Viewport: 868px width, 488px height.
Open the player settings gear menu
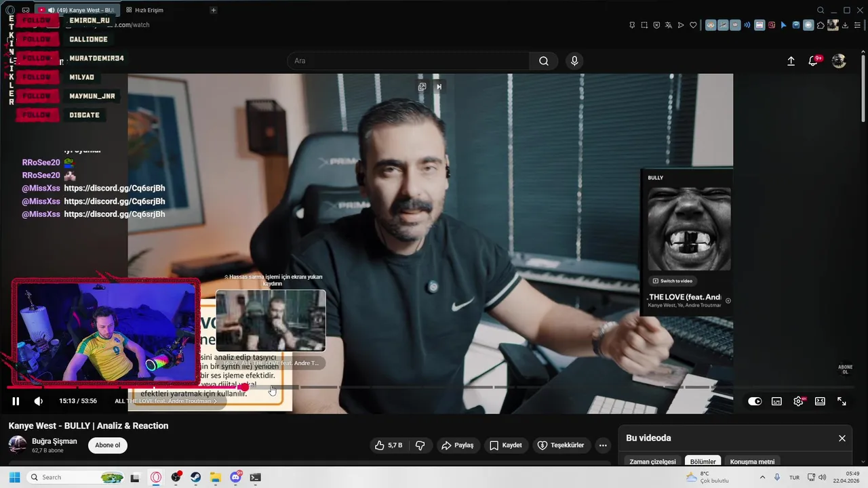point(798,401)
